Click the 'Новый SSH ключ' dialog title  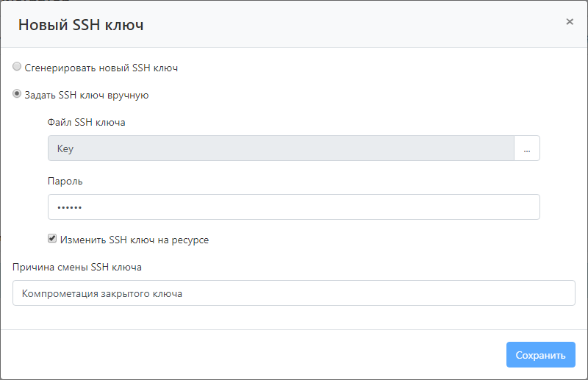(81, 25)
